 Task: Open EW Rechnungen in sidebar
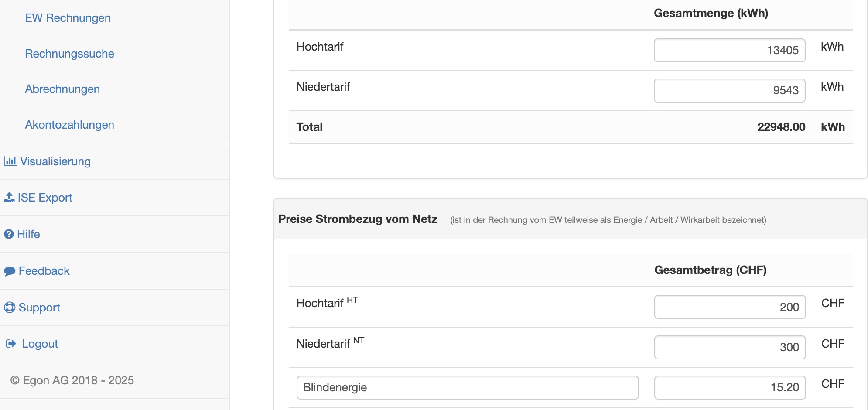(68, 18)
